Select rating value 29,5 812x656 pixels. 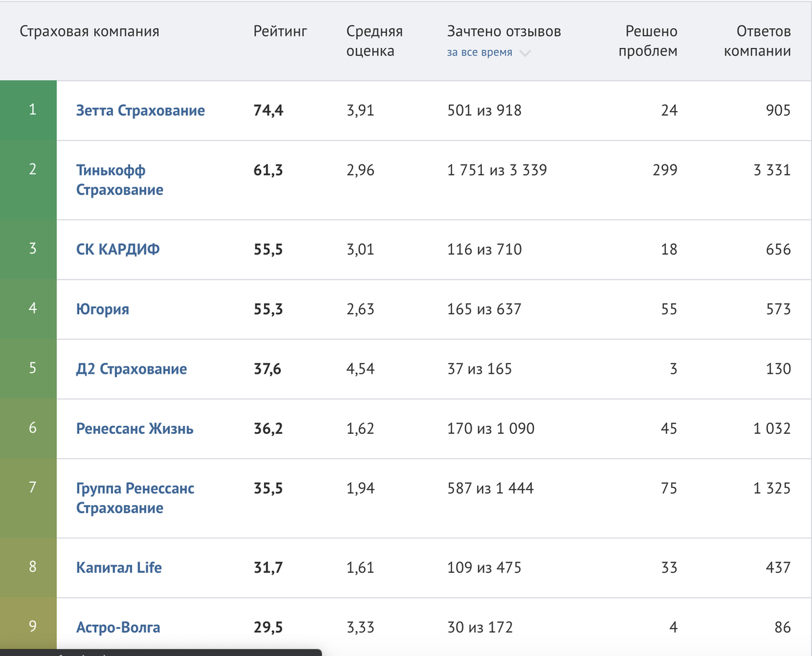coord(268,628)
